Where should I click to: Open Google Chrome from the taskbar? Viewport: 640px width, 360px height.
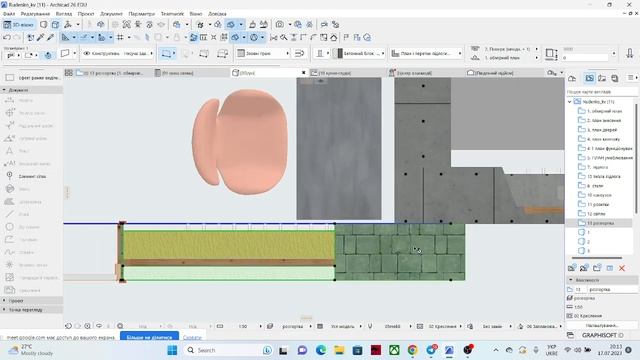tap(412, 350)
